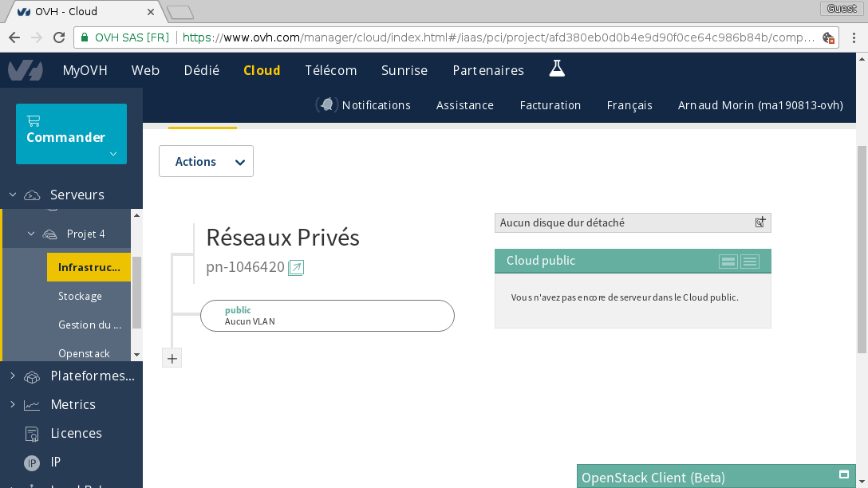Open the MyOVH menu

[85, 70]
